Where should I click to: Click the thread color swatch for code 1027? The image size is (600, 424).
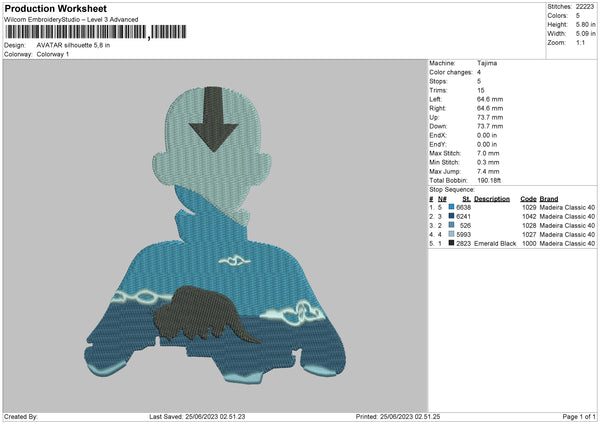pos(452,234)
